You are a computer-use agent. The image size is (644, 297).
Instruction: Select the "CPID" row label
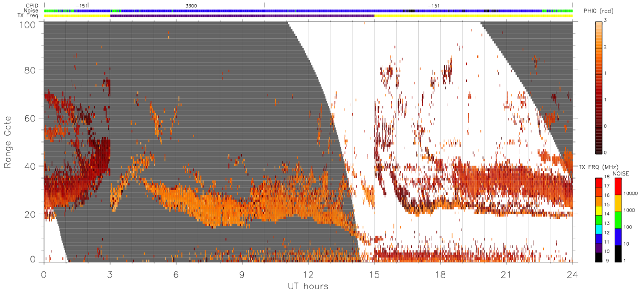pyautogui.click(x=33, y=6)
